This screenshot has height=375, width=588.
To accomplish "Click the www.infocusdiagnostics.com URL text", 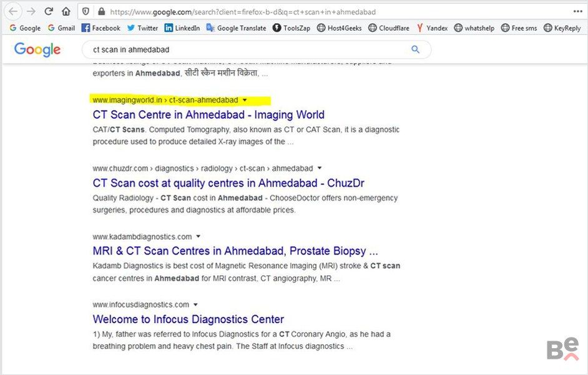I will (141, 304).
